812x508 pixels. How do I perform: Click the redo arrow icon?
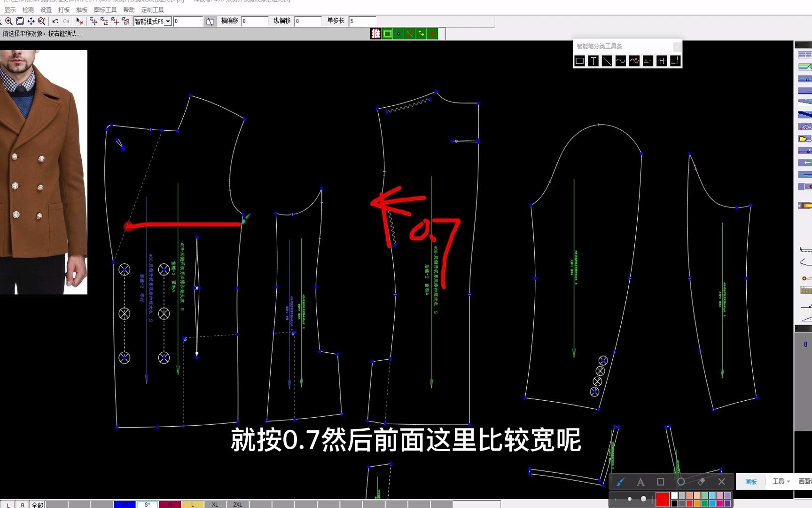coord(66,21)
